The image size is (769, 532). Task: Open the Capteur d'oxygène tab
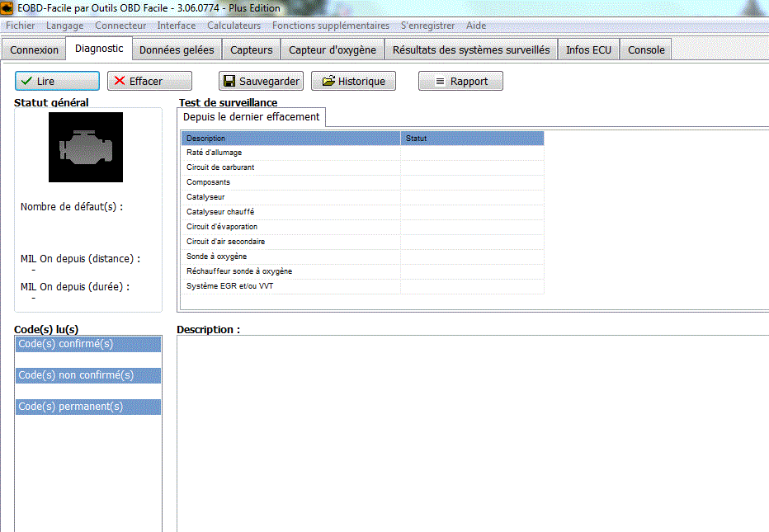tap(332, 49)
